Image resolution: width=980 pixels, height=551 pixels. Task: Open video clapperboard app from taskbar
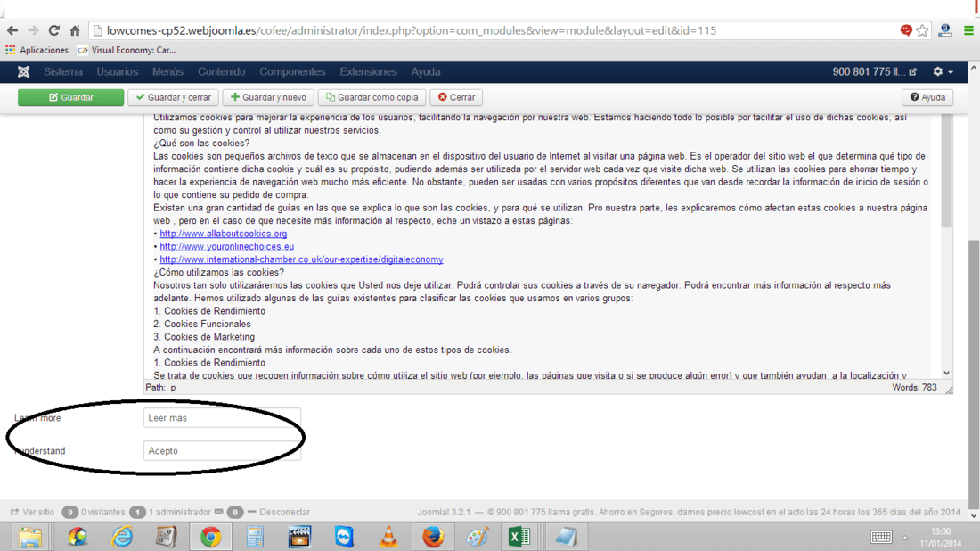299,538
